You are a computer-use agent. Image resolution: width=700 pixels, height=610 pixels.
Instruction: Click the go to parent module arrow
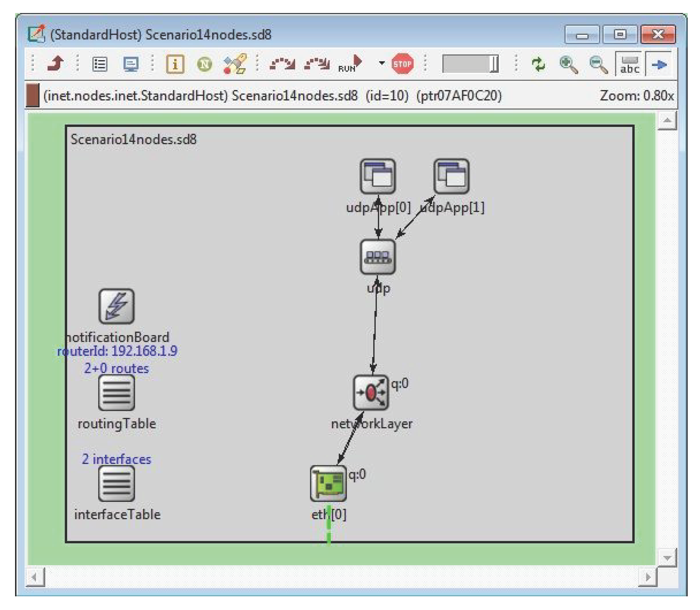point(55,64)
